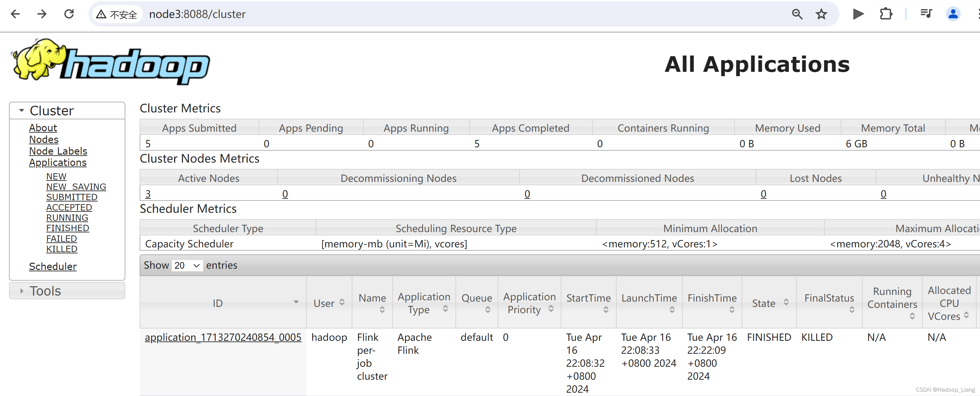
Task: Open the Show entries count dropdown
Action: coord(187,266)
